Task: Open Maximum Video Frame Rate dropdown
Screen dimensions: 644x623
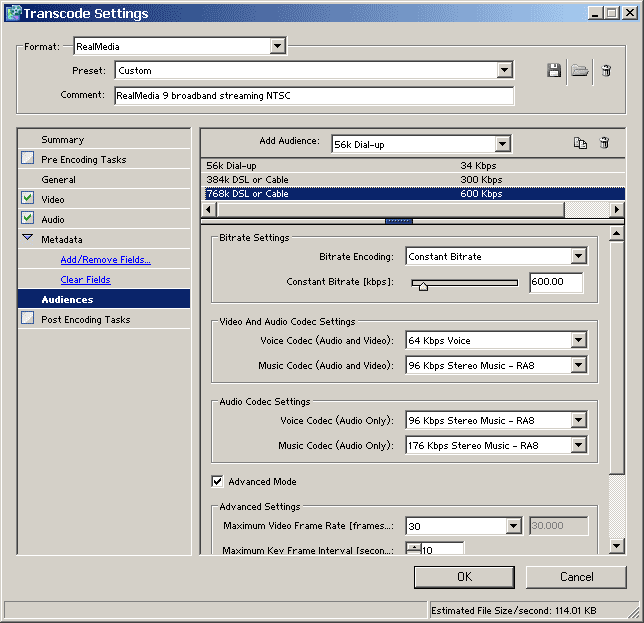Action: point(513,526)
